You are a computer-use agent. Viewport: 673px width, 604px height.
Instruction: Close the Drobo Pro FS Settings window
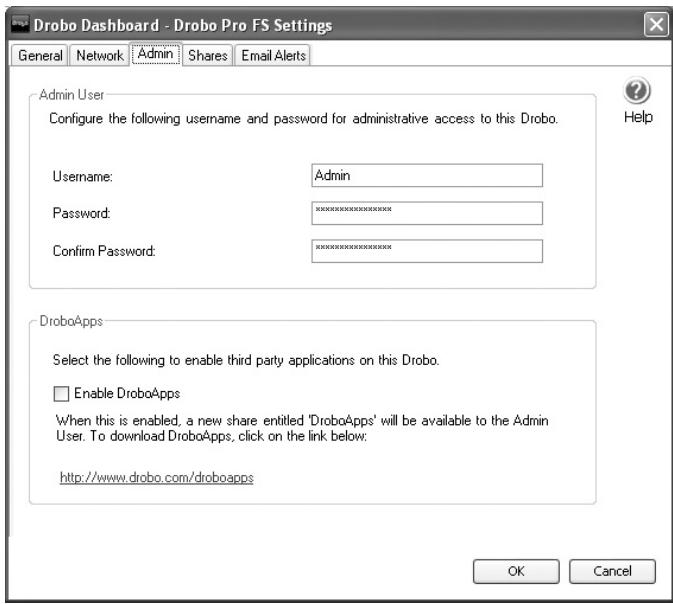click(656, 24)
